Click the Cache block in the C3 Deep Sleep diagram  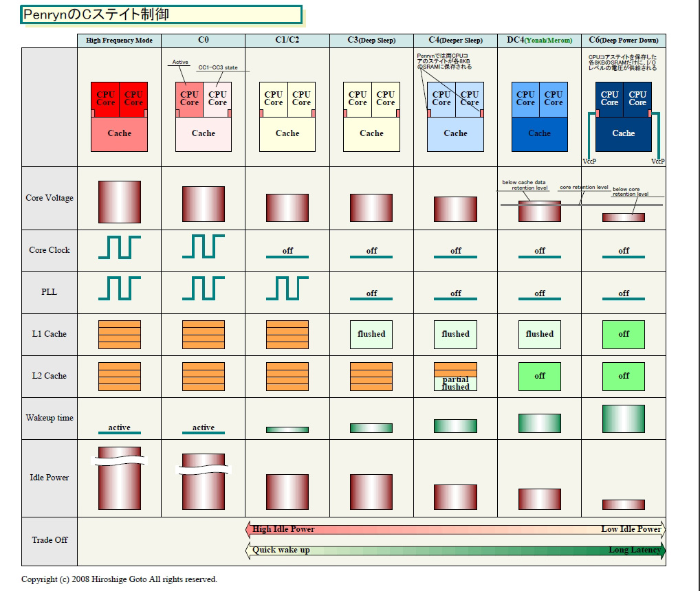tap(371, 134)
